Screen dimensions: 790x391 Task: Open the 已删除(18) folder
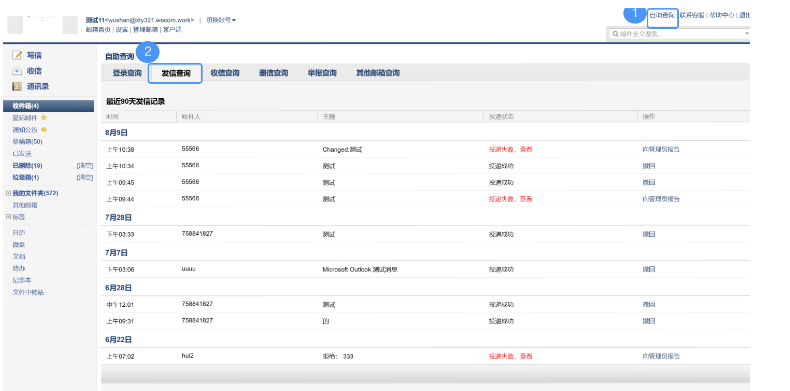point(27,165)
